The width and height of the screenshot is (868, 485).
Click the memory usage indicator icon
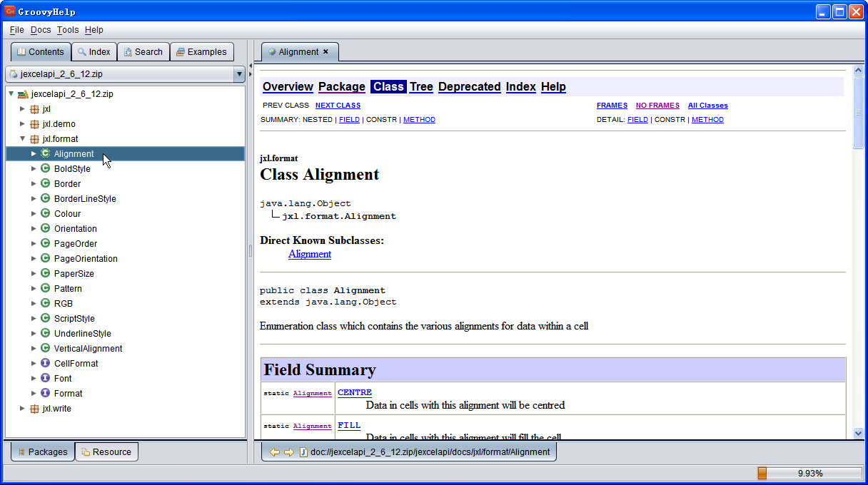[x=762, y=473]
